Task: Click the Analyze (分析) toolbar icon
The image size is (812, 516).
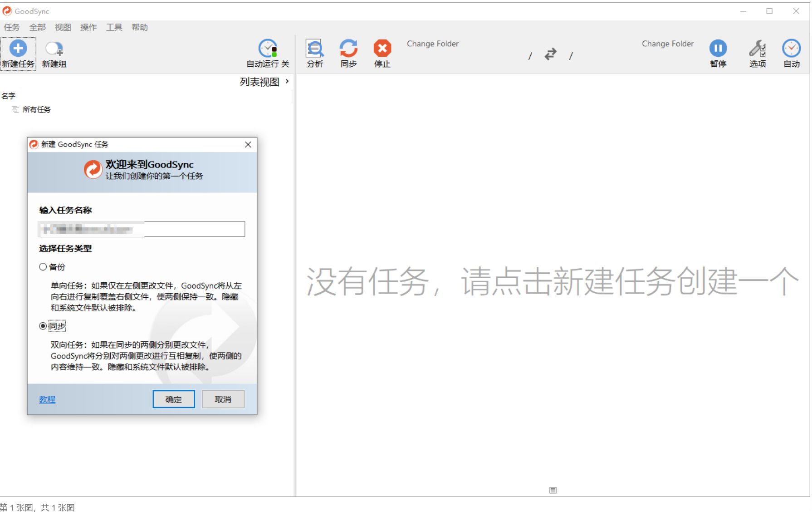Action: [x=314, y=48]
